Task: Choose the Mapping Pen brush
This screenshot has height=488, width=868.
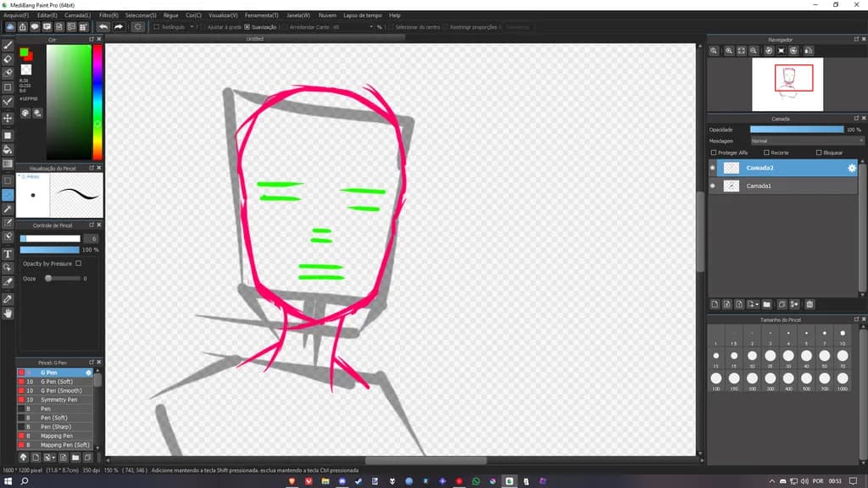Action: pos(55,436)
